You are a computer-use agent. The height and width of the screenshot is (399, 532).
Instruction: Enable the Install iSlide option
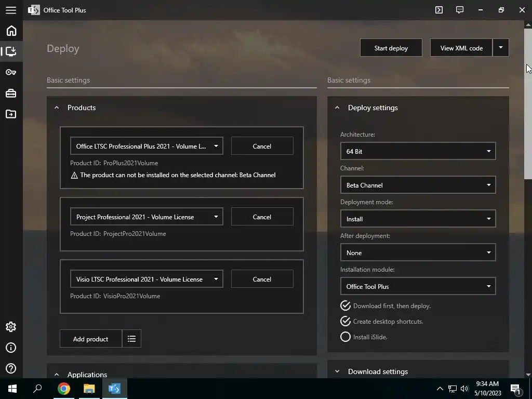364,337
